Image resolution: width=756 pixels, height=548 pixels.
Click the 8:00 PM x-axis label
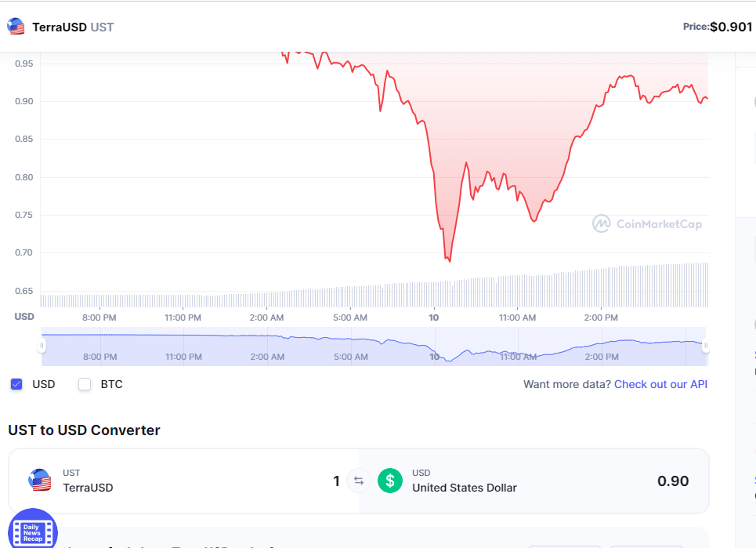(99, 318)
